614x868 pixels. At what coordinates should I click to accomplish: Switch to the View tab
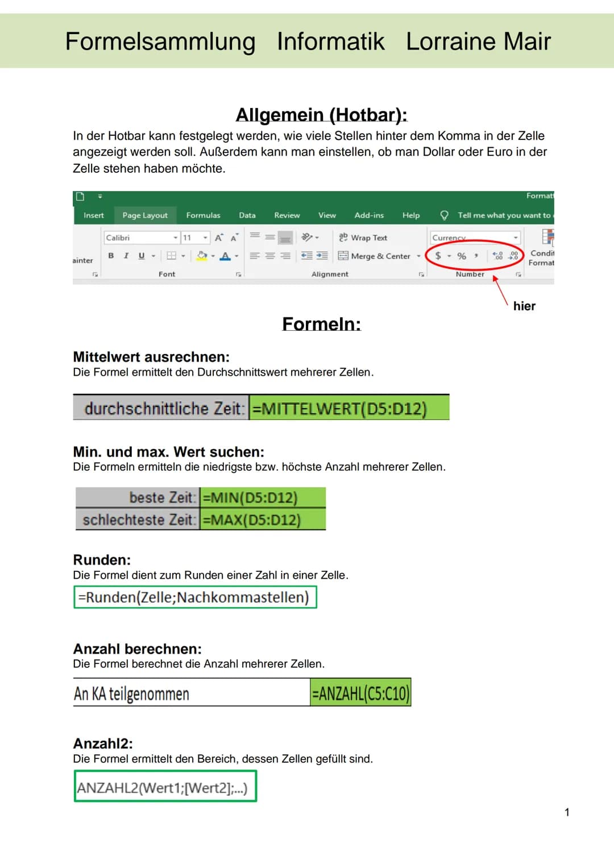[327, 215]
